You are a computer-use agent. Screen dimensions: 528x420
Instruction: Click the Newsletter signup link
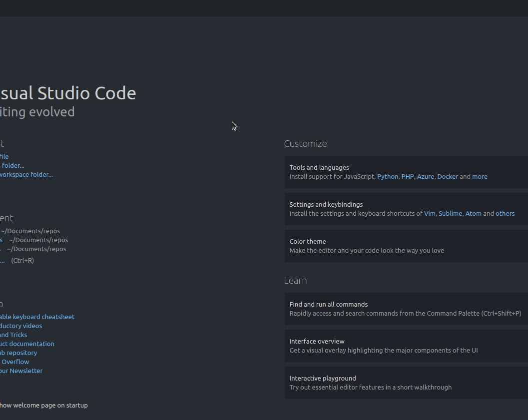[x=21, y=371]
